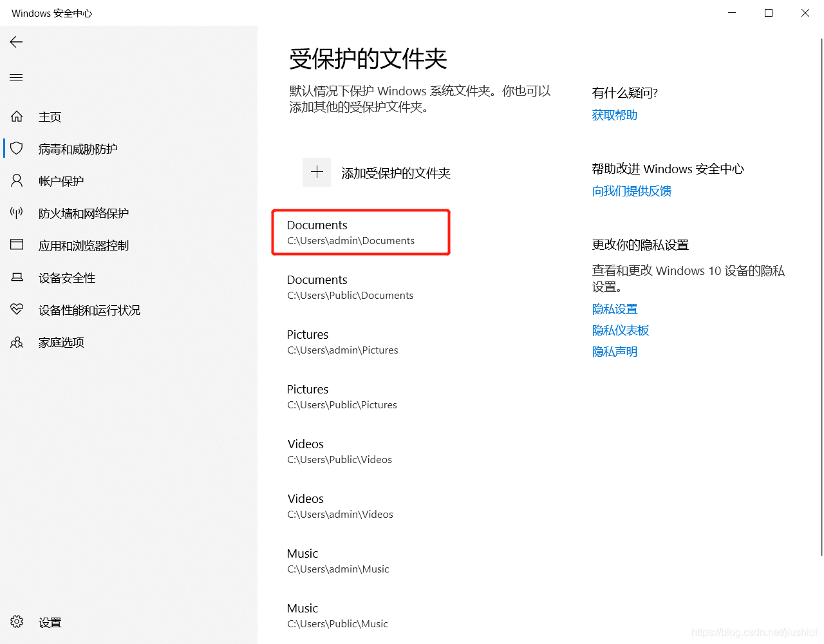
Task: Click 添加受保护的文件夹 button label
Action: tap(396, 173)
